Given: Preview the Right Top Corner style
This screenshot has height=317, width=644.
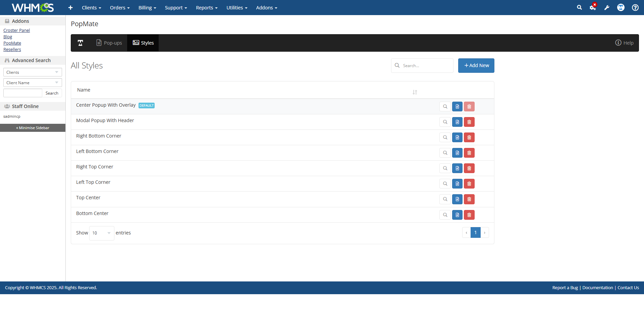Looking at the screenshot, I should tap(445, 168).
